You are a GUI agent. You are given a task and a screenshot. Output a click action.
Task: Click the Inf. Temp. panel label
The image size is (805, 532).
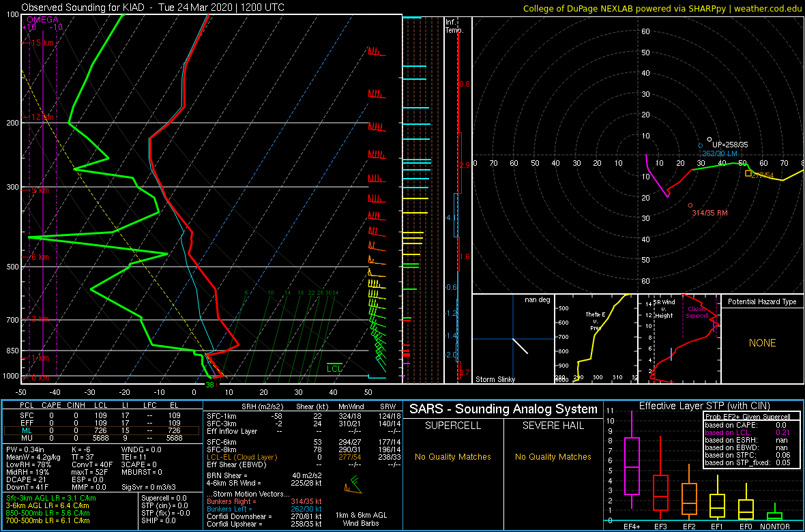coord(454,26)
